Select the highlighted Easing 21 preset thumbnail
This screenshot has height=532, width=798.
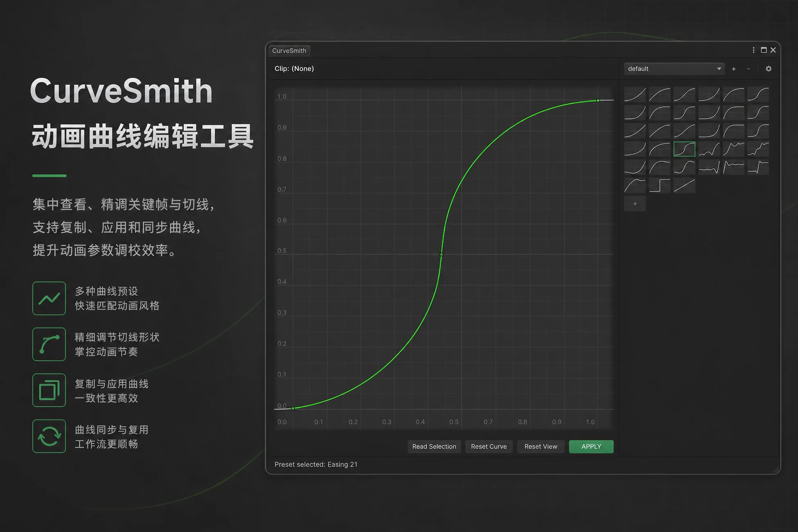pyautogui.click(x=684, y=149)
